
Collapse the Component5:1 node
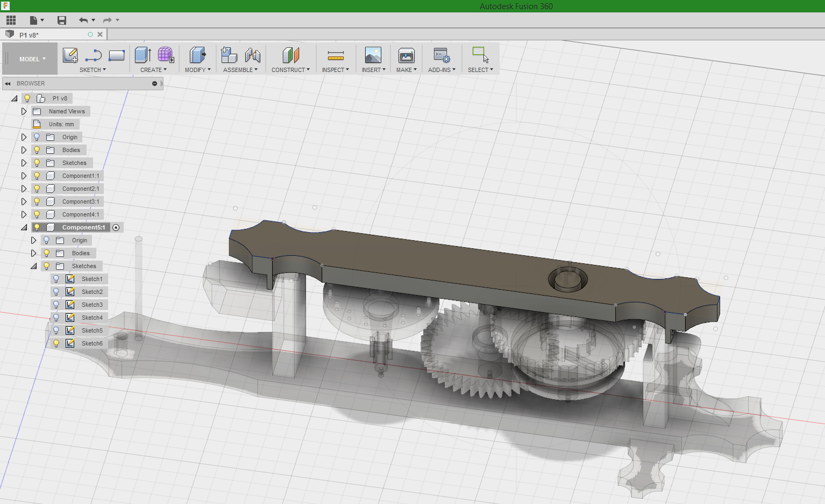click(x=24, y=227)
